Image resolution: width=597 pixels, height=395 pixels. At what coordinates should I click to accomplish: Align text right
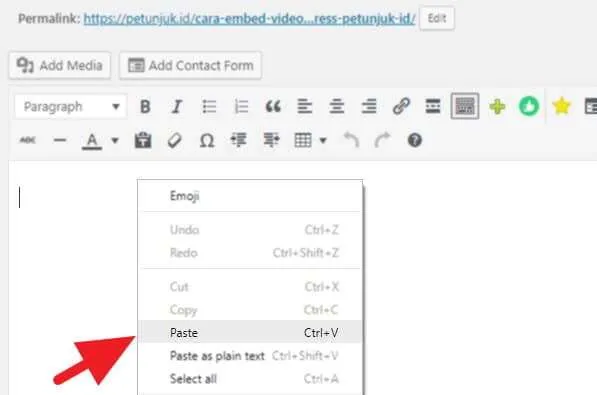tap(369, 107)
